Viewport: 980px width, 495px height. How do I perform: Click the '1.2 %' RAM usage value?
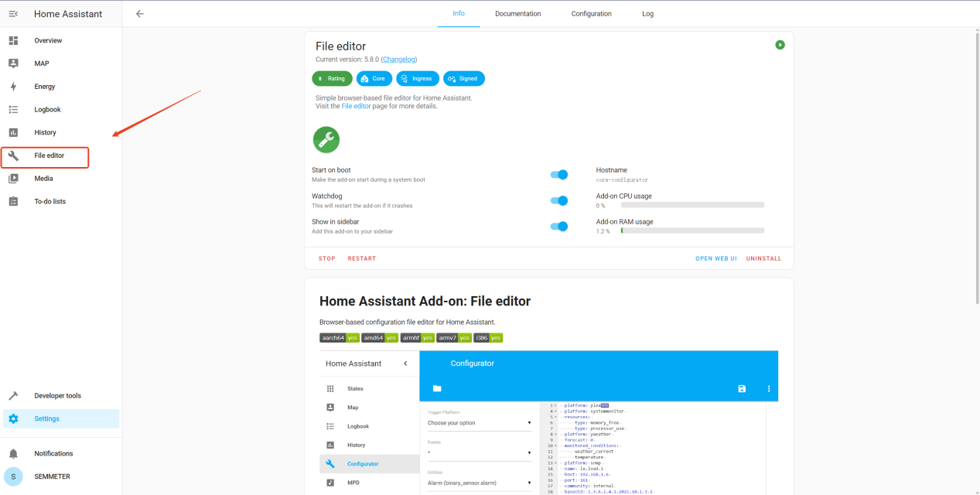[603, 231]
